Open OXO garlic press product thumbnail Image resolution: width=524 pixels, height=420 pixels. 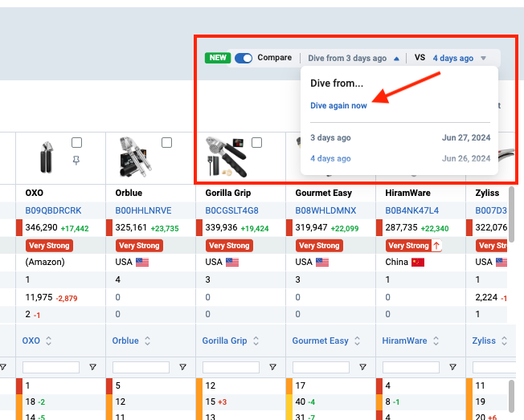click(x=47, y=157)
